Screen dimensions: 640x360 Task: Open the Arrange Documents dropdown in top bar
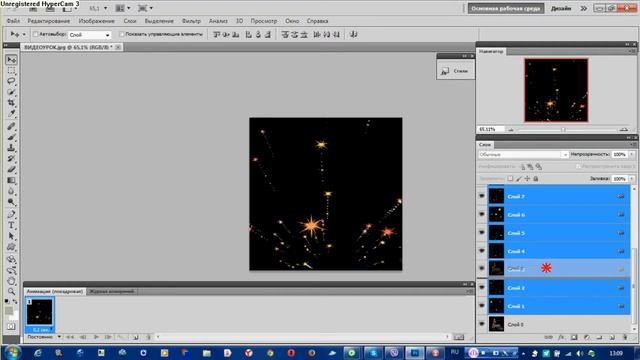122,8
